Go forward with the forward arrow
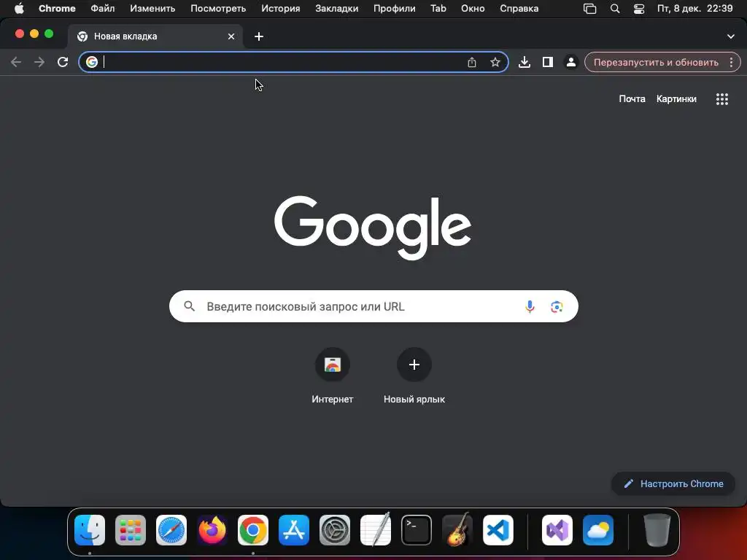This screenshot has height=560, width=747. [39, 62]
